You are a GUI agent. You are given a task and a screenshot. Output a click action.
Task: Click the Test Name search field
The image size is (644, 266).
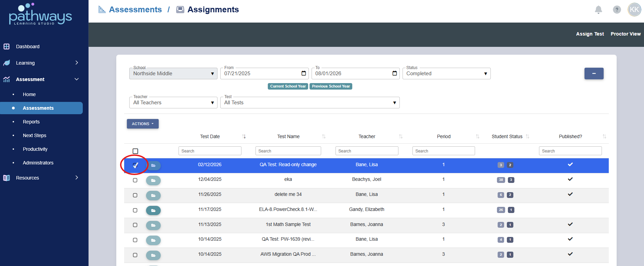click(x=288, y=151)
